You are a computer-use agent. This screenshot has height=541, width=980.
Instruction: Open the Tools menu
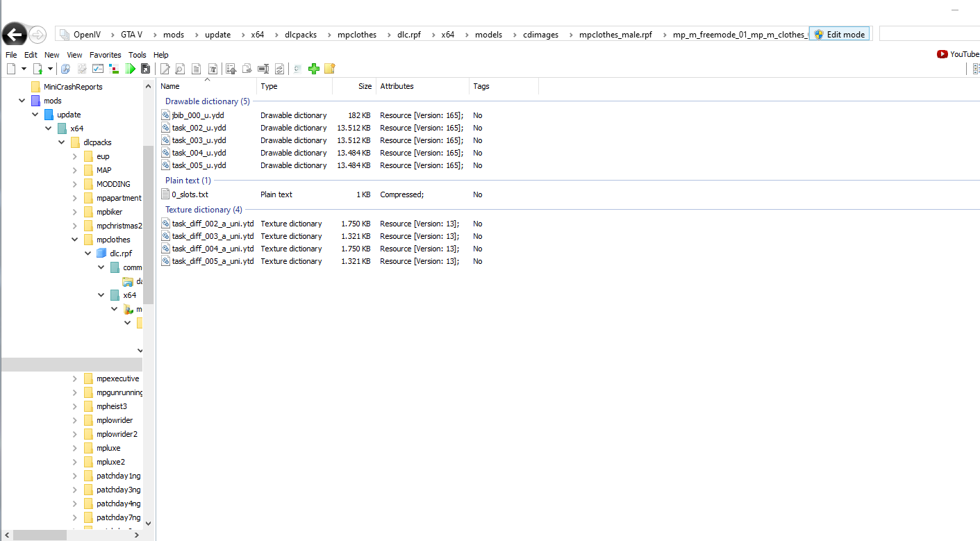pyautogui.click(x=137, y=55)
